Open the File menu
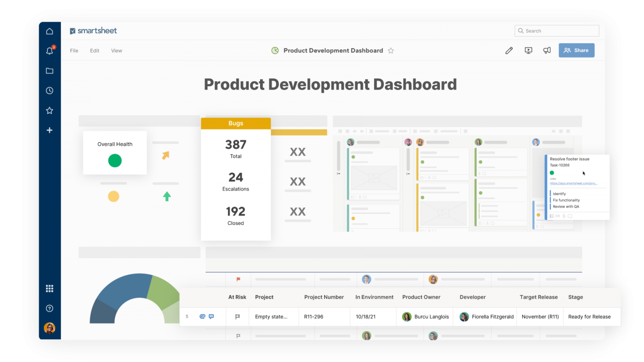644x362 pixels. coord(74,50)
